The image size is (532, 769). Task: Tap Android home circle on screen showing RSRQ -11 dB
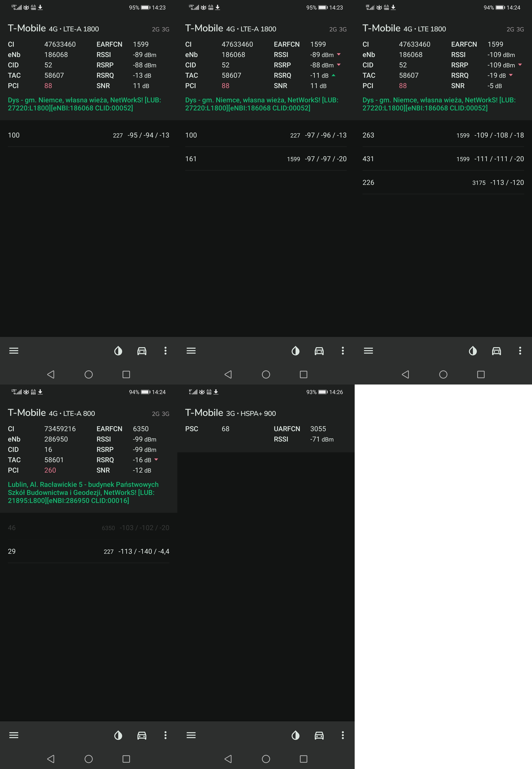coord(266,374)
